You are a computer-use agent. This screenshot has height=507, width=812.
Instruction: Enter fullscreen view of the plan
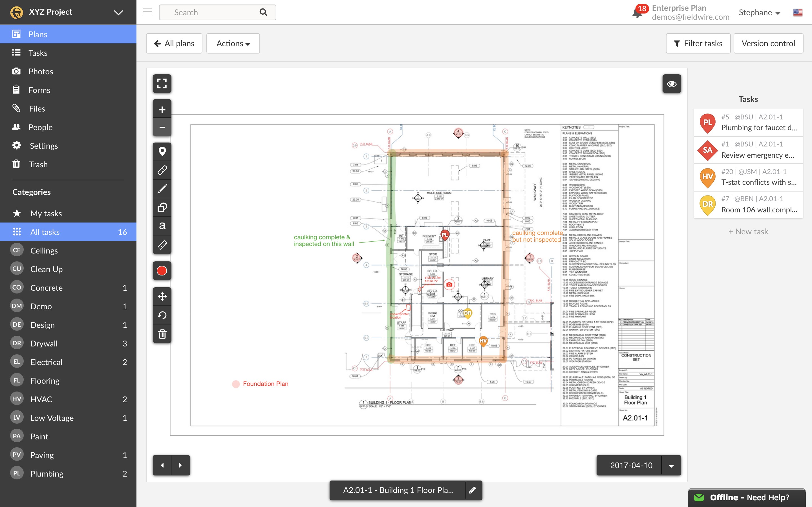coord(162,83)
